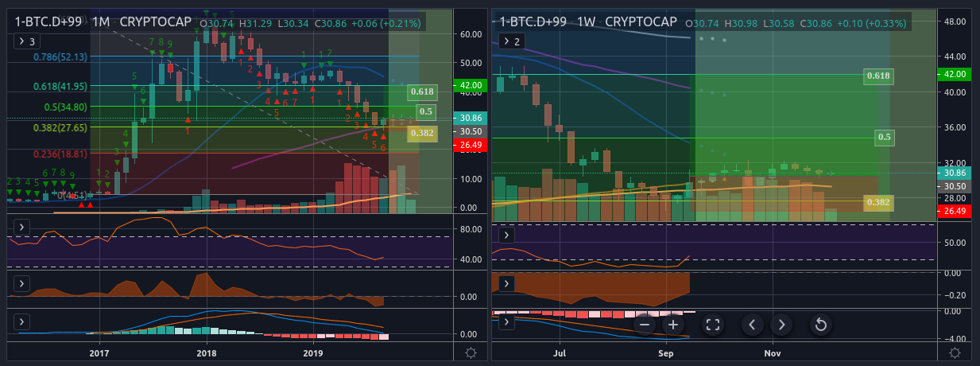Click the 0.618 box on weekly chart
This screenshot has width=980, height=366.
click(878, 76)
